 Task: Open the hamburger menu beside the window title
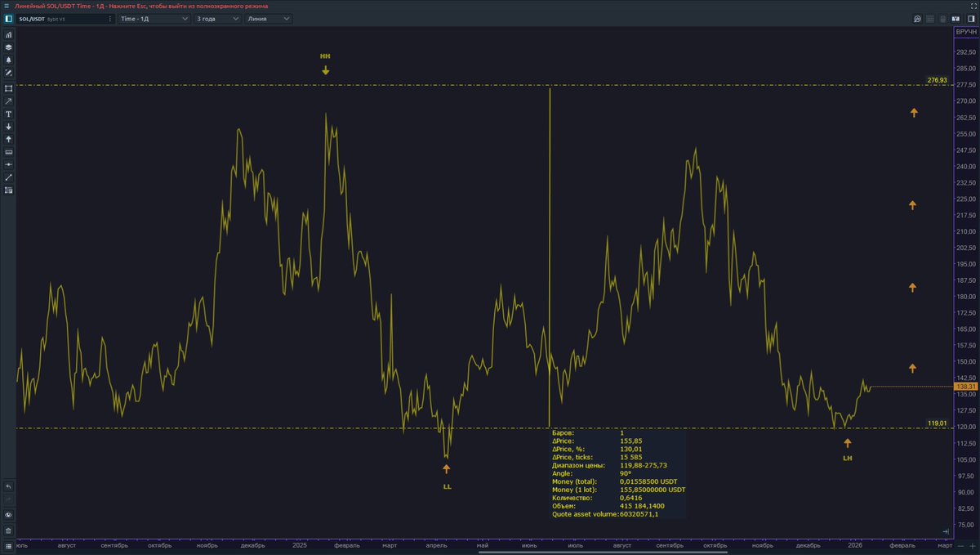click(7, 6)
